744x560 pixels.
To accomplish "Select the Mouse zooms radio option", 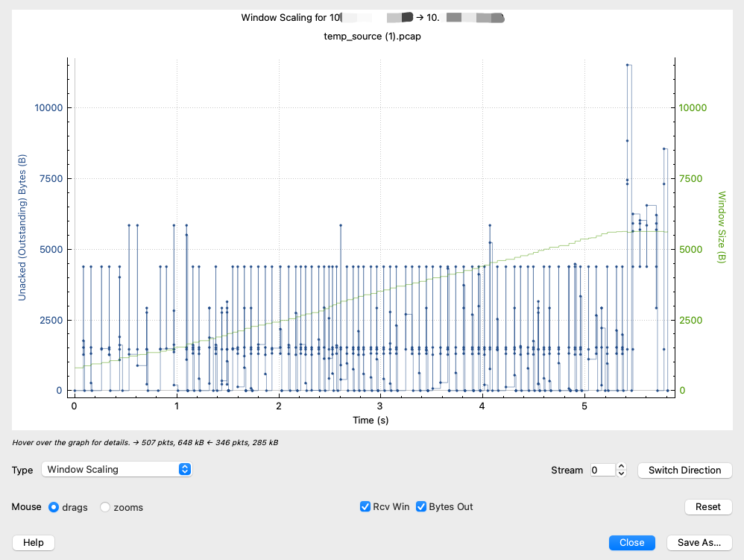I will tap(105, 507).
